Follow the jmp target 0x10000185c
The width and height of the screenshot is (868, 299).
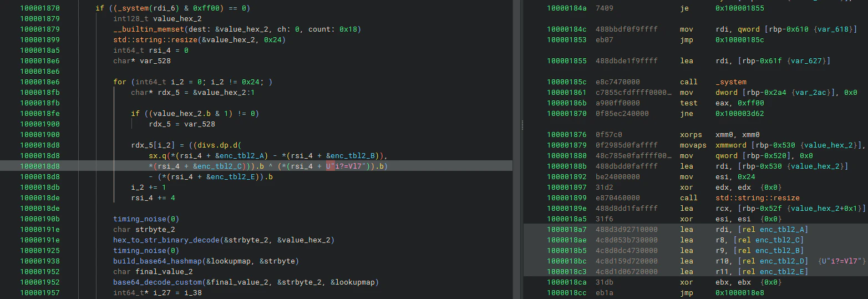740,39
